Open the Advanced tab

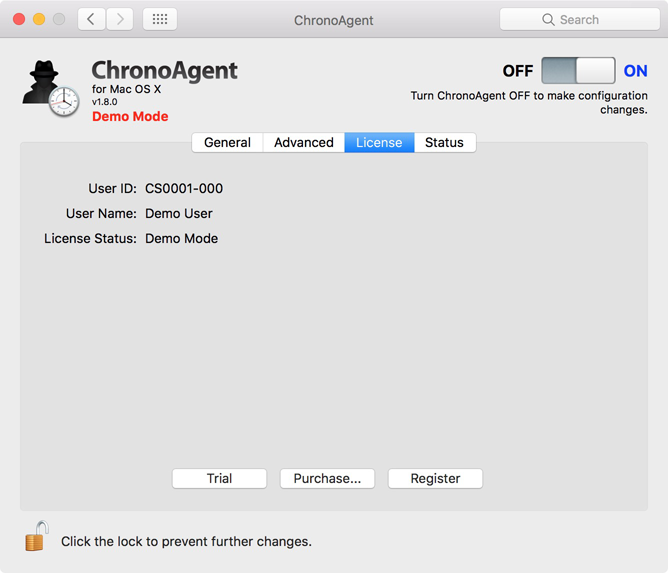pyautogui.click(x=304, y=142)
